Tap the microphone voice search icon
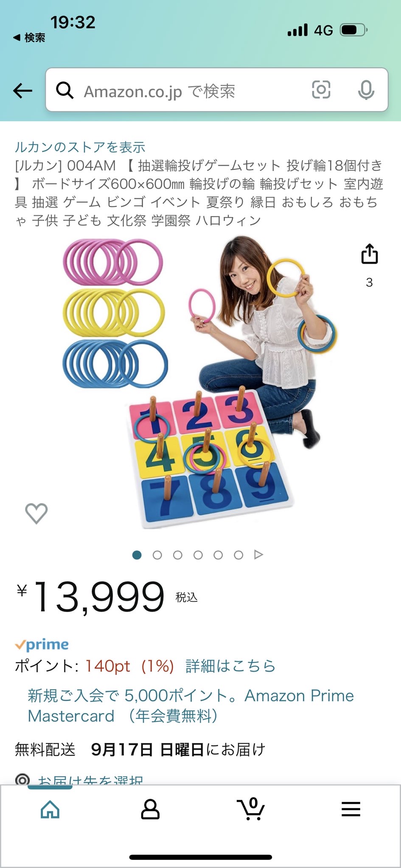 (366, 90)
